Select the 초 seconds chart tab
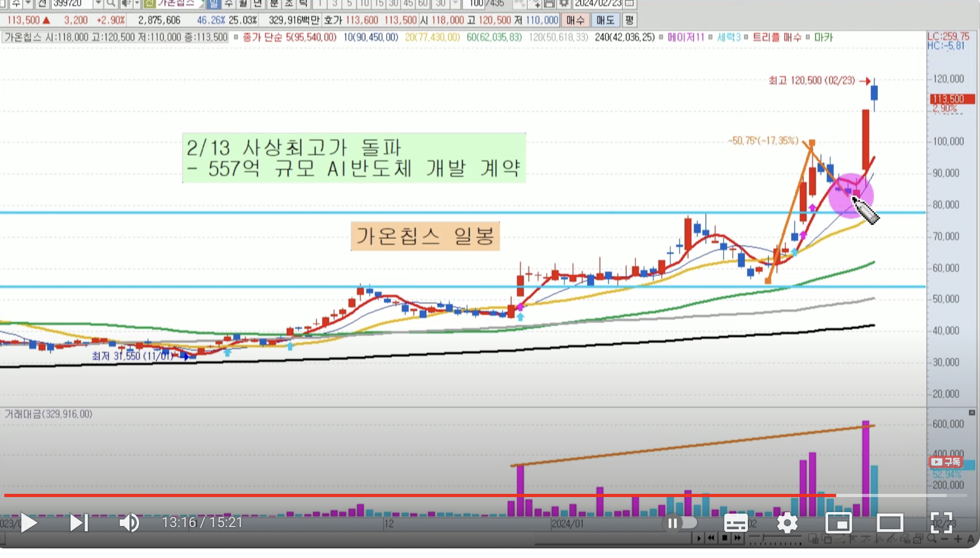980x558 pixels. click(x=289, y=4)
